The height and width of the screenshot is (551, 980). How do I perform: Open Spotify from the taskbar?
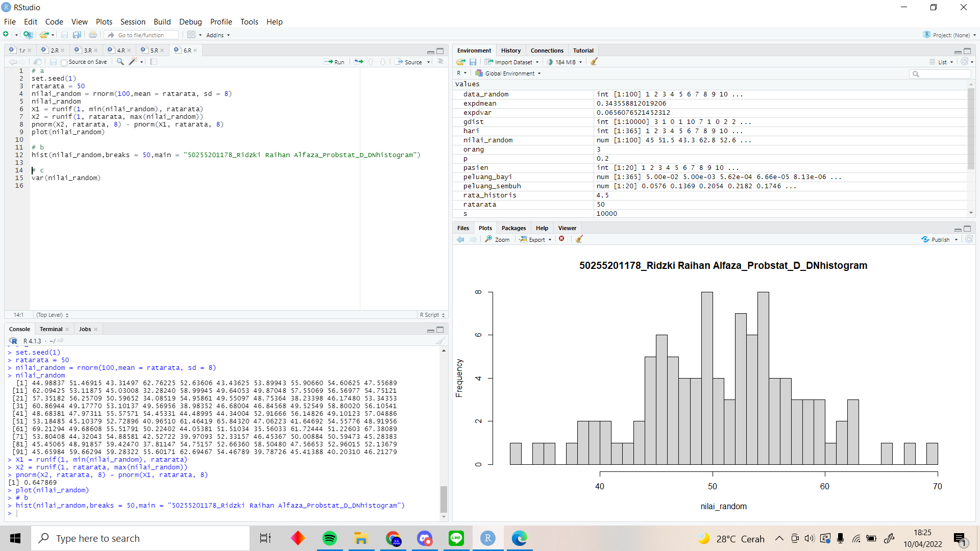(x=330, y=538)
